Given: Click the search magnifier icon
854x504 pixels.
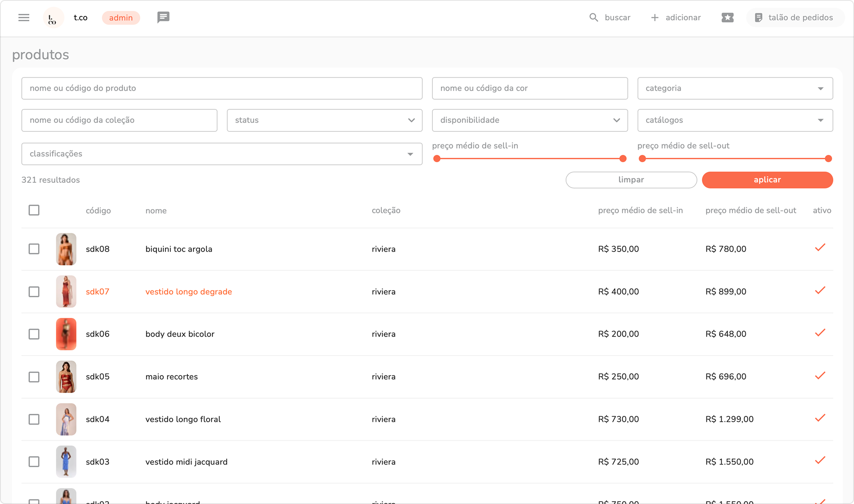Looking at the screenshot, I should (x=594, y=17).
